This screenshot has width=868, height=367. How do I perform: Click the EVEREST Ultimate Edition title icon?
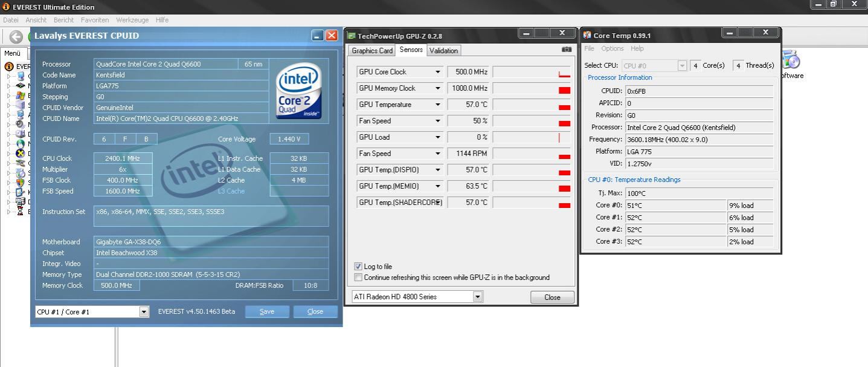[6, 7]
